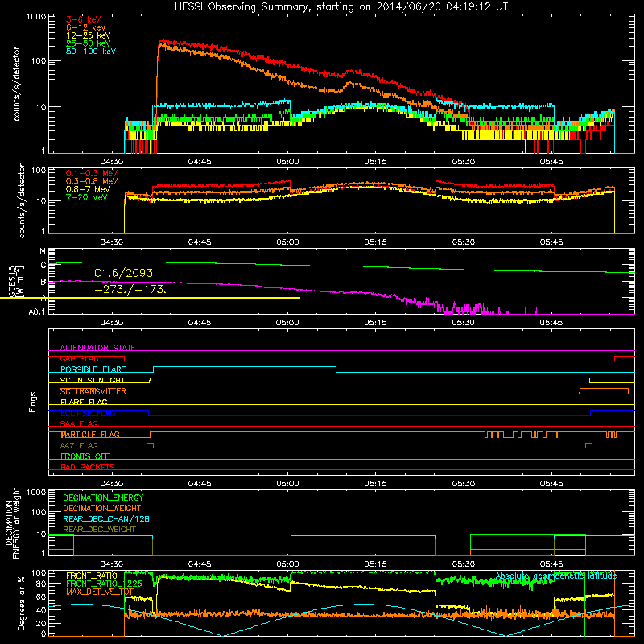Click the MAX_DET_VS_TOT legend label
Image resolution: width=644 pixels, height=644 pixels.
click(100, 592)
